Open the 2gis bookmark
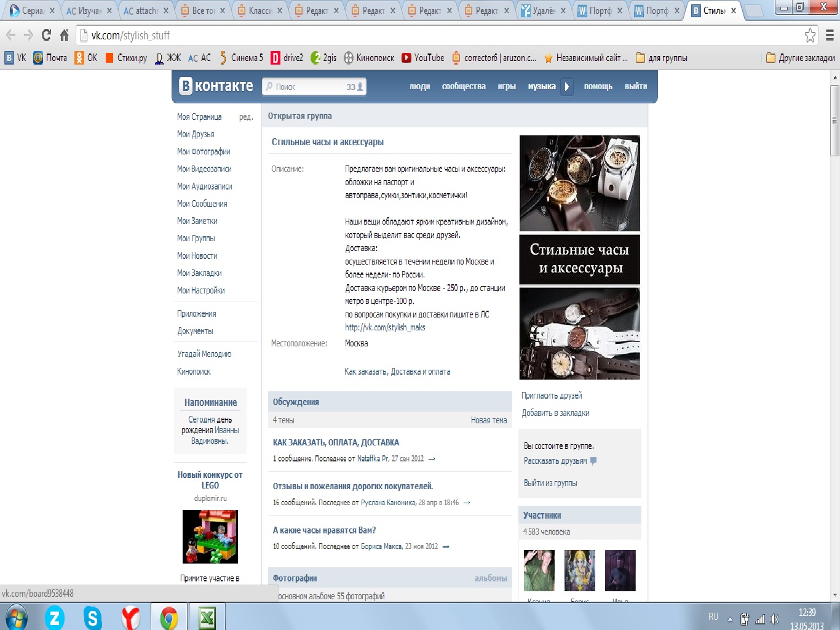Viewport: 840px width, 630px height. tap(323, 58)
